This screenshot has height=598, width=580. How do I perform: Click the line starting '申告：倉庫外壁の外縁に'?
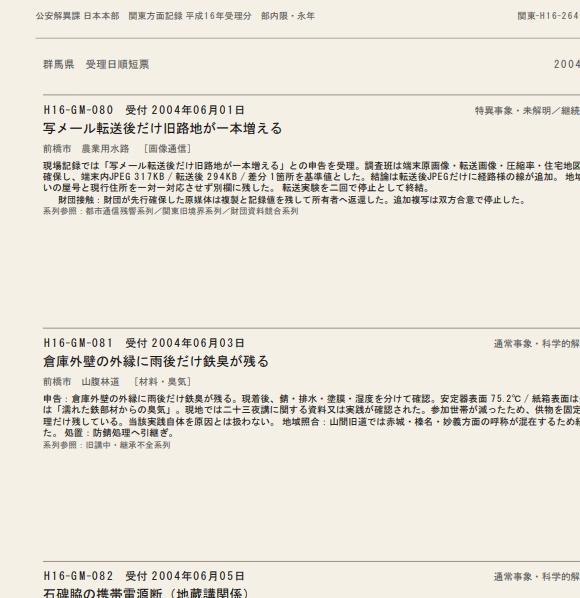pyautogui.click(x=312, y=399)
